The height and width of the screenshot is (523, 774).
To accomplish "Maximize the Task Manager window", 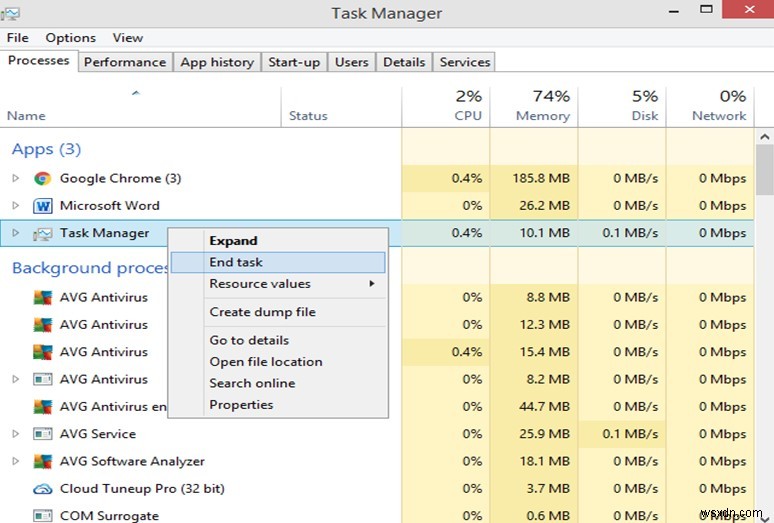I will coord(706,9).
